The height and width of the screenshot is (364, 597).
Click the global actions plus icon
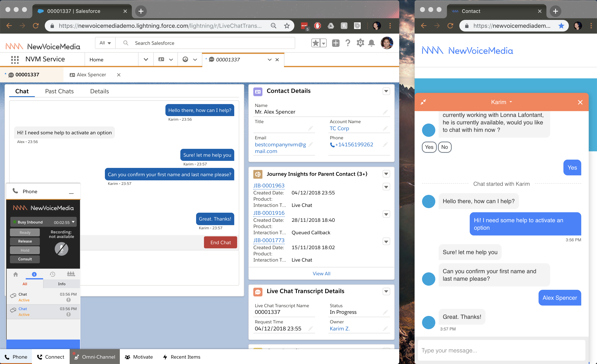pos(336,43)
